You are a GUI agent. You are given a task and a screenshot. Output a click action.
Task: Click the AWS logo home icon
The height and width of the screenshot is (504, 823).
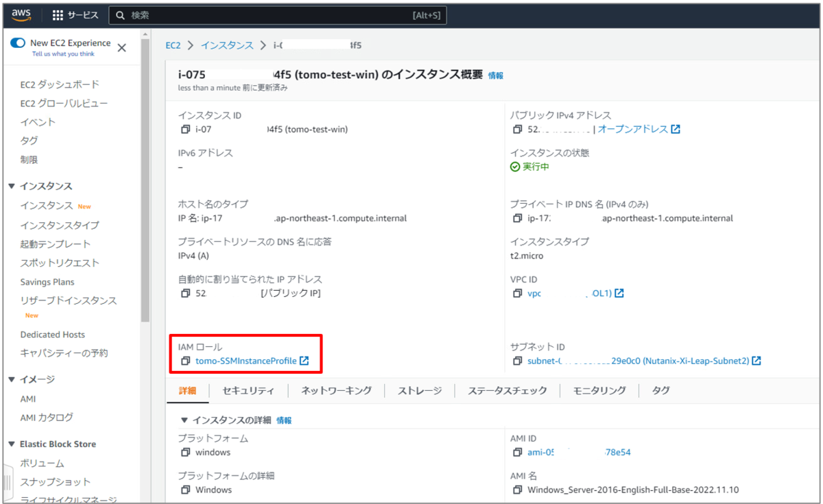(21, 14)
